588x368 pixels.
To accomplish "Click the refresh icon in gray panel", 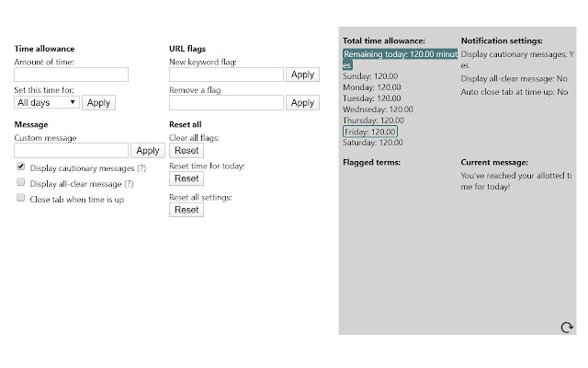I will pos(567,327).
